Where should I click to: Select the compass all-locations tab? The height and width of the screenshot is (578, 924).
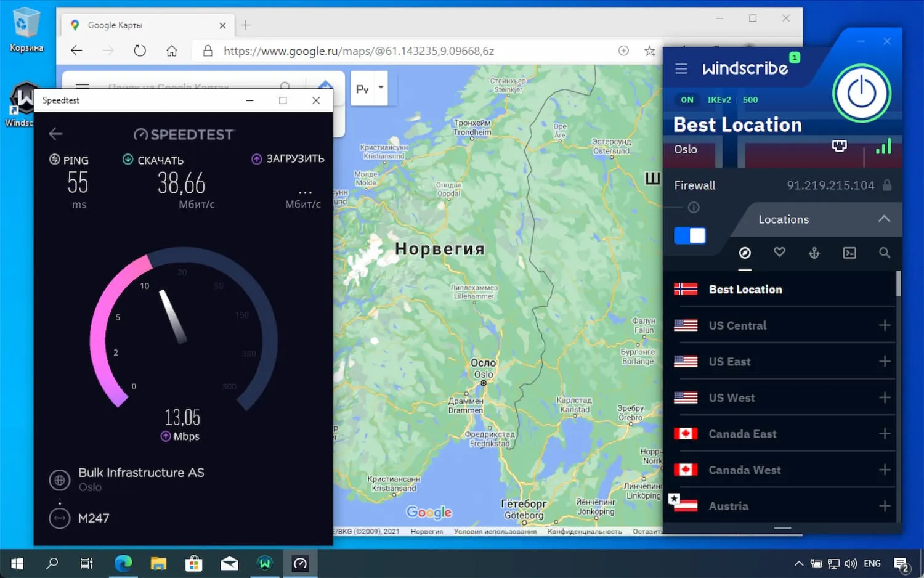(x=745, y=253)
